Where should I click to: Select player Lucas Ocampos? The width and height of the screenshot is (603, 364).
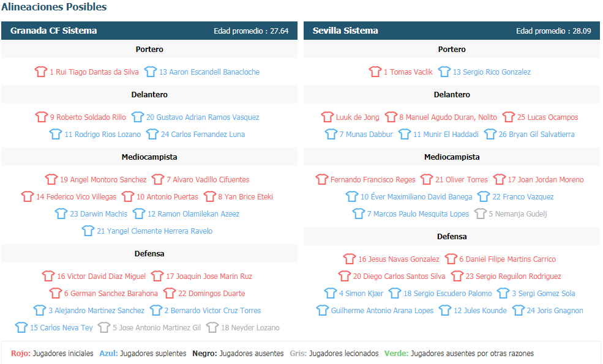[548, 117]
